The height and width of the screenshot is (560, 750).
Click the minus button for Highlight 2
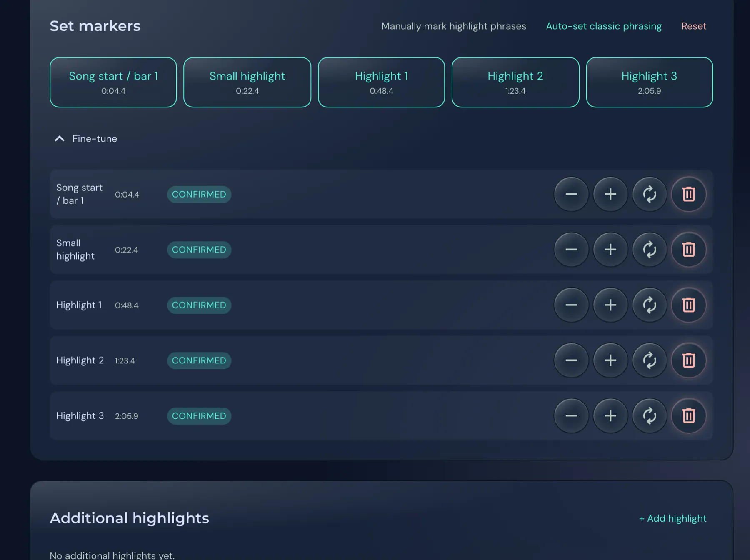coord(571,360)
